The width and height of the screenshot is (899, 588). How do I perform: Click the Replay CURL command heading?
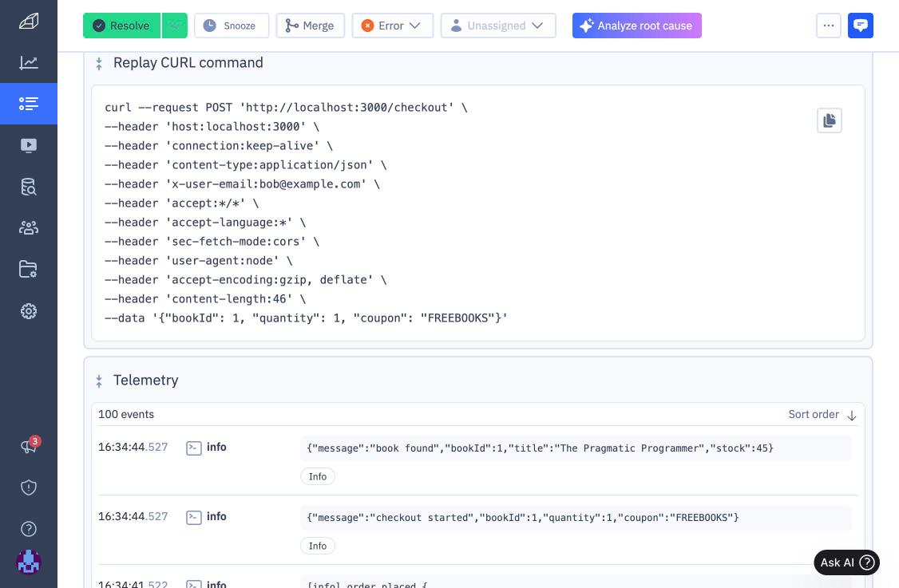(x=188, y=63)
